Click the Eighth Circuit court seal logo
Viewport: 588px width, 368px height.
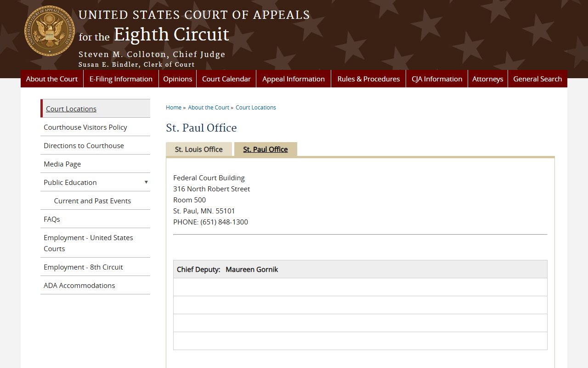click(x=50, y=31)
